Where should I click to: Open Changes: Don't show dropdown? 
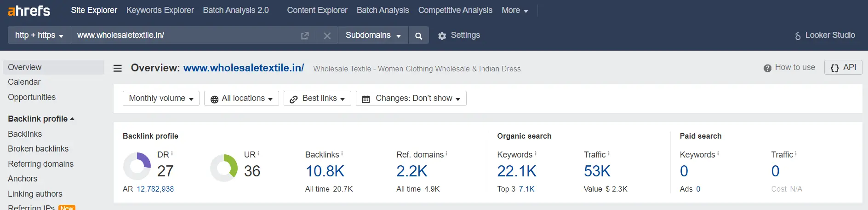411,98
